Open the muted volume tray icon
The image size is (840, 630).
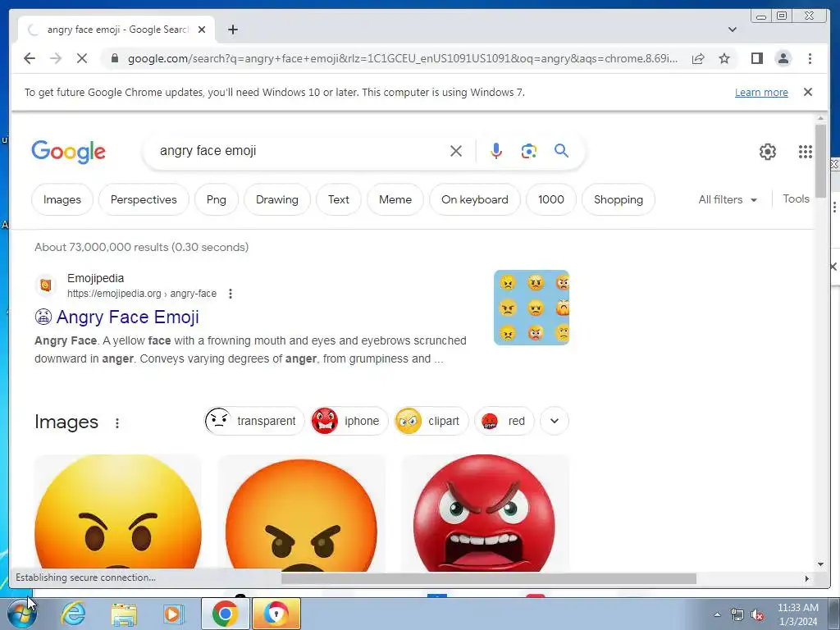(757, 614)
